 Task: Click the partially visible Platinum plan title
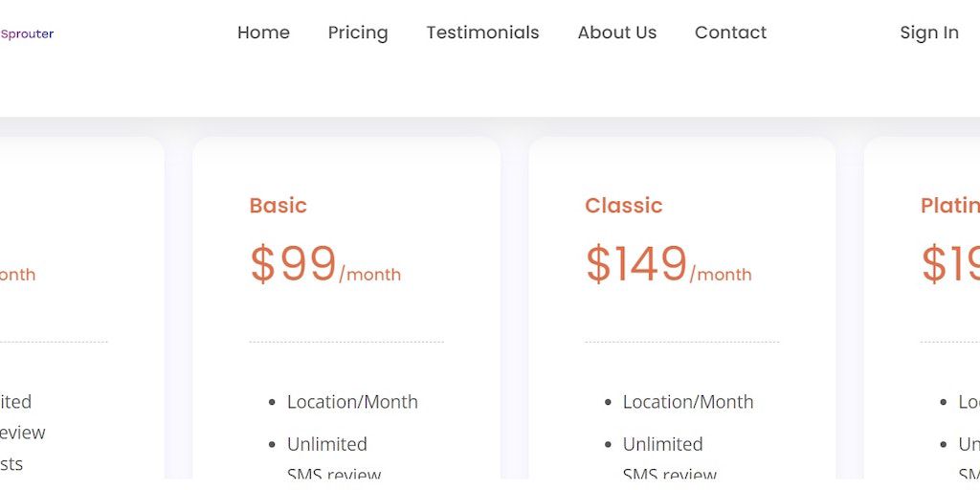(x=949, y=205)
